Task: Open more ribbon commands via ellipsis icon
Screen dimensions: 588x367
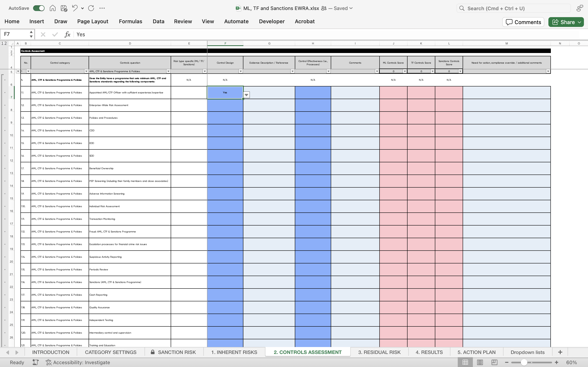Action: [102, 8]
